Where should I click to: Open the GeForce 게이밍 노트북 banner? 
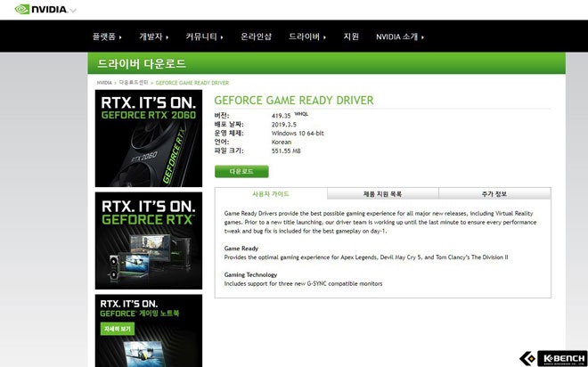point(149,330)
